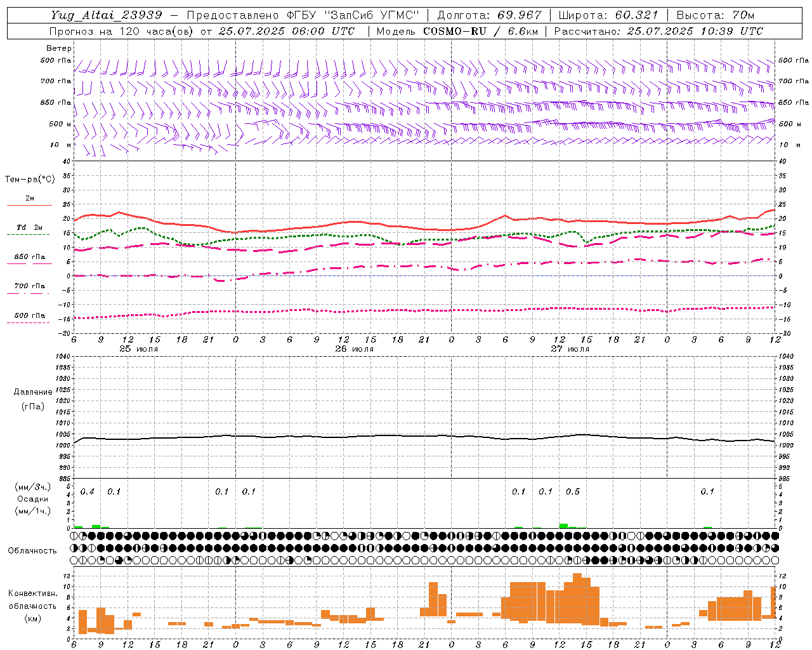Click the 27 июля date label
The image size is (812, 650).
(x=570, y=348)
